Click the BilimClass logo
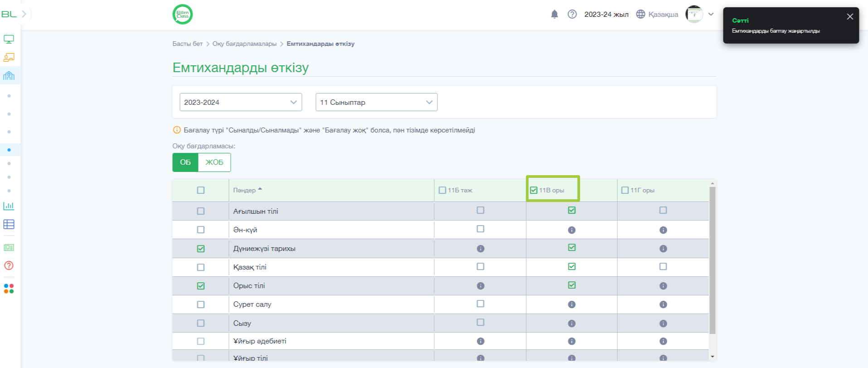 [183, 14]
